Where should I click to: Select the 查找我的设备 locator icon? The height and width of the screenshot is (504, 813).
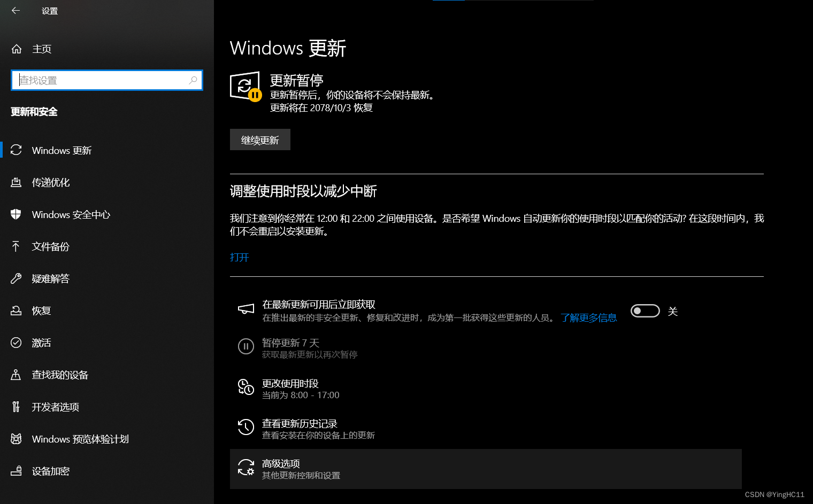16,375
